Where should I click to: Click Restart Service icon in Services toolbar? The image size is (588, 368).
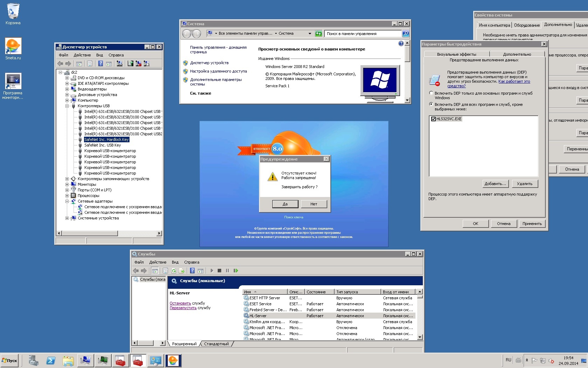(x=236, y=271)
